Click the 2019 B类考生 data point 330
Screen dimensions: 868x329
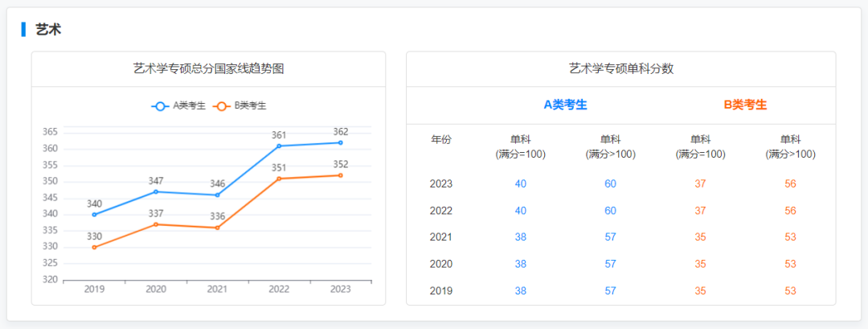[94, 247]
